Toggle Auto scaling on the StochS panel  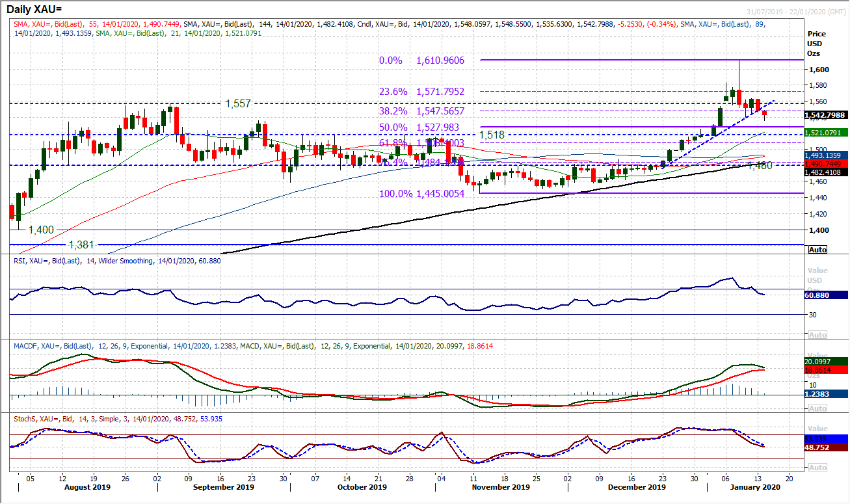coord(817,466)
